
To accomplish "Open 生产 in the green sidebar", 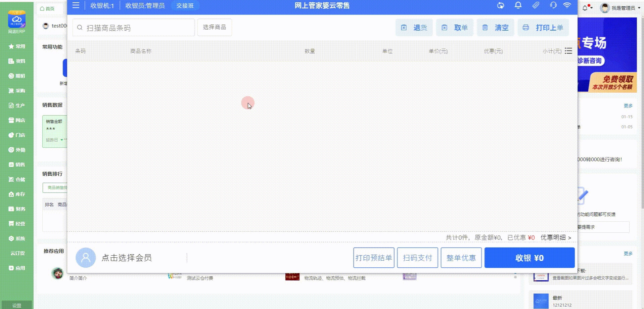I will pyautogui.click(x=17, y=105).
